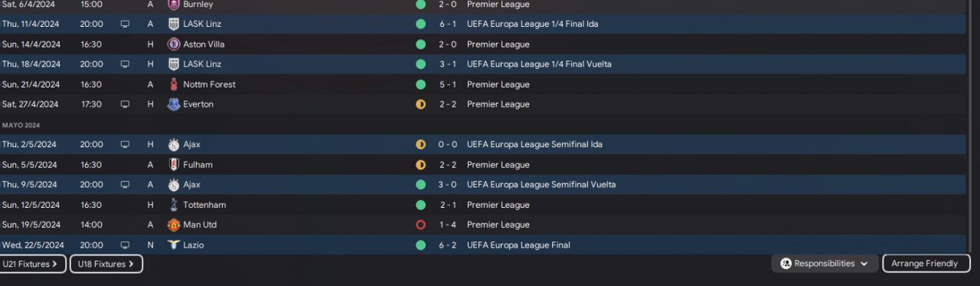
Task: Click the Aston Villa club badge
Action: coord(174,44)
